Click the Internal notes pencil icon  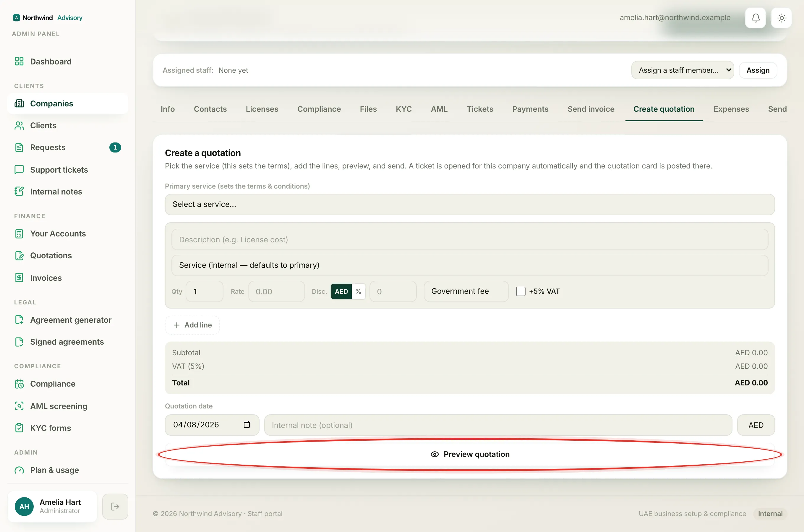(19, 191)
